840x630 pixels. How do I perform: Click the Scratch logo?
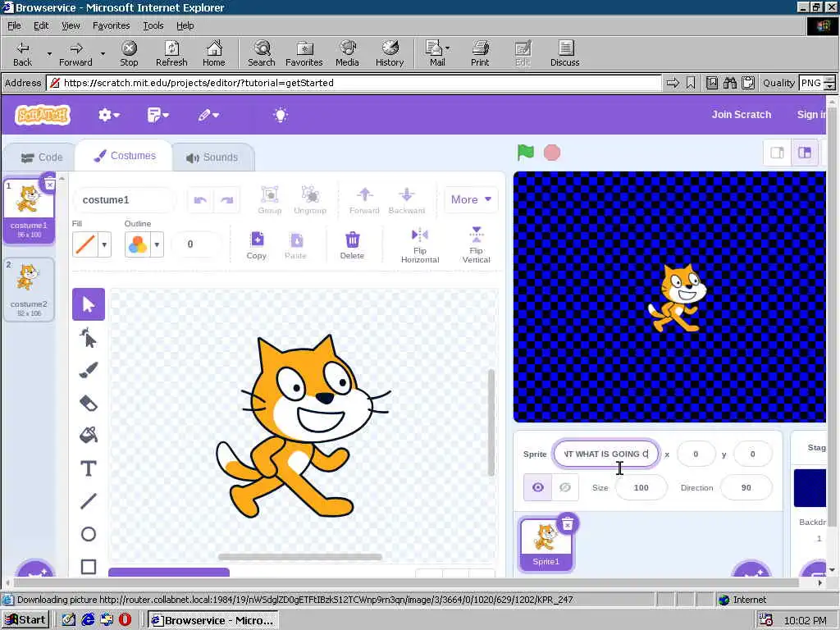point(43,115)
